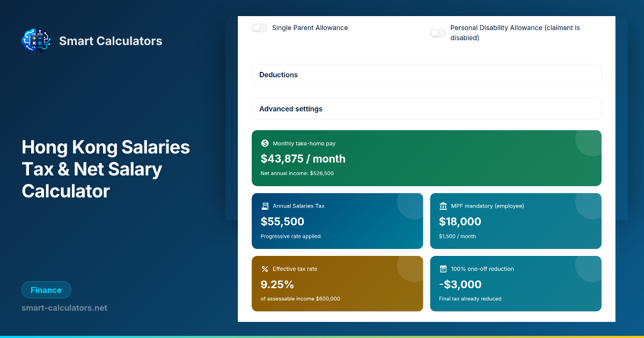This screenshot has width=644, height=338.
Task: Click the Final tax already reduced text
Action: tap(470, 299)
